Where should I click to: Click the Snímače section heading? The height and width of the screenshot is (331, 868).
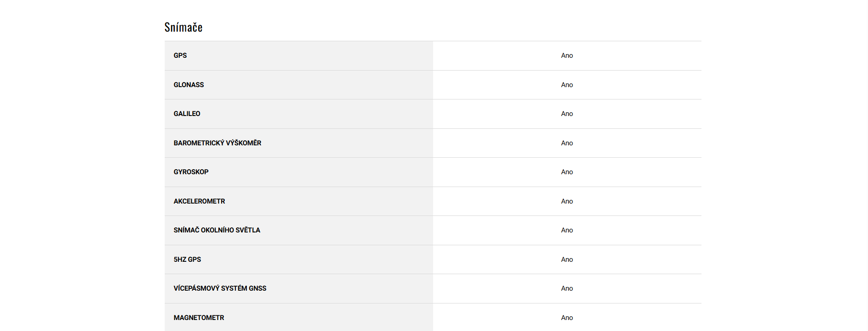pos(184,28)
